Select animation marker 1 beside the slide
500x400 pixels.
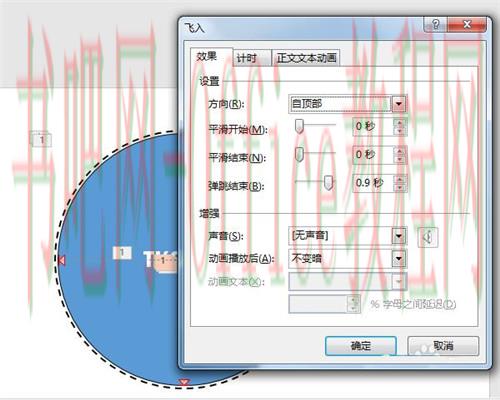point(41,140)
